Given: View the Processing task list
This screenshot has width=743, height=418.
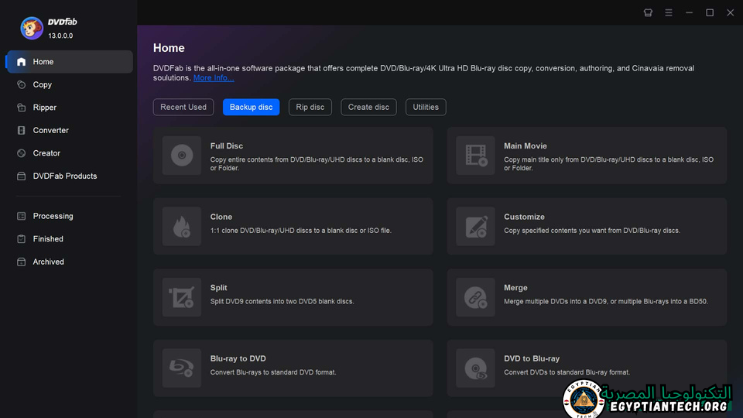Looking at the screenshot, I should pyautogui.click(x=52, y=216).
